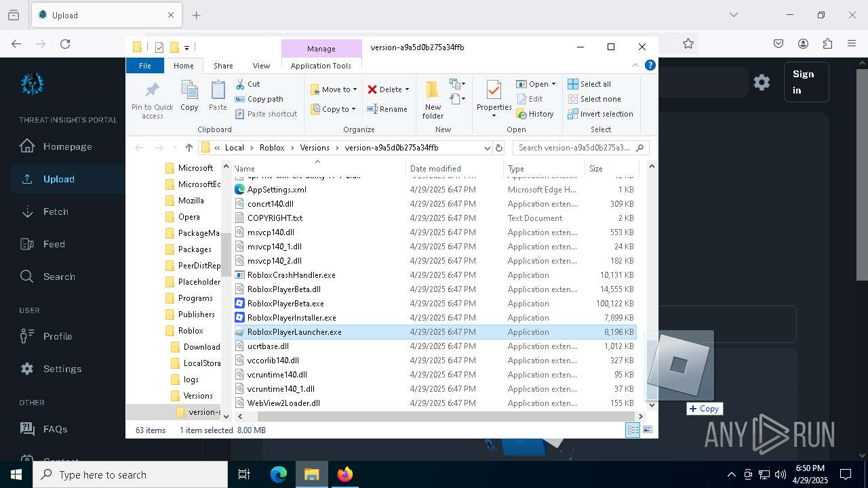Open Firefox extensions puzzle icon
The image size is (868, 488).
tap(827, 43)
